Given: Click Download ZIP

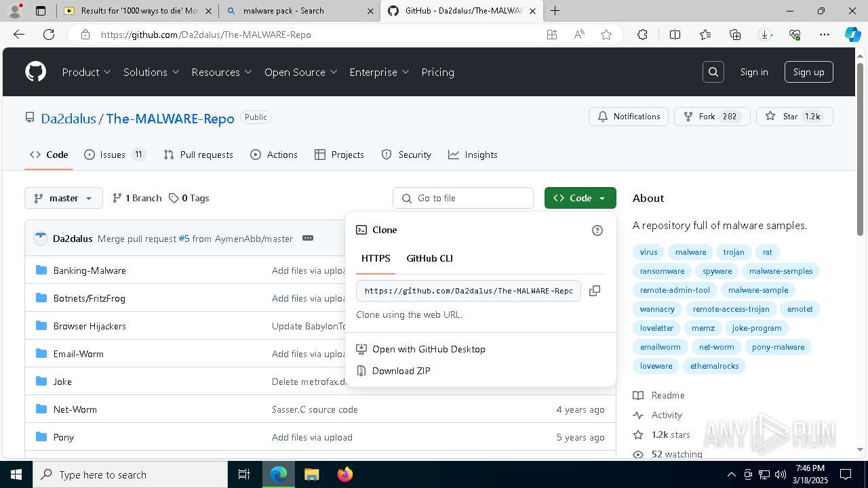Looking at the screenshot, I should [401, 371].
